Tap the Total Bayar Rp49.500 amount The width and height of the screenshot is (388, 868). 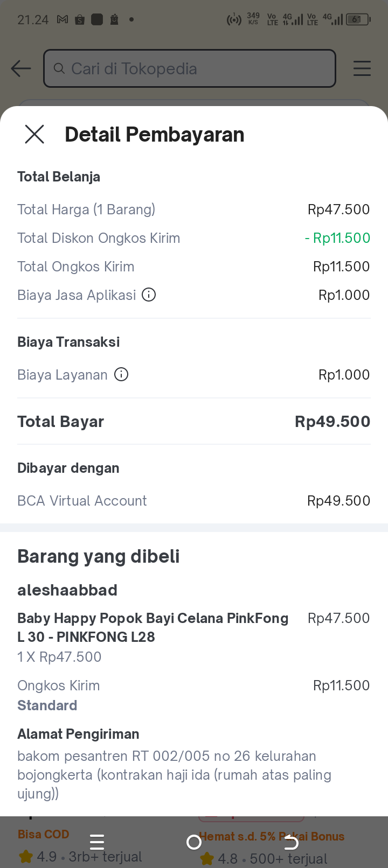pos(332,422)
